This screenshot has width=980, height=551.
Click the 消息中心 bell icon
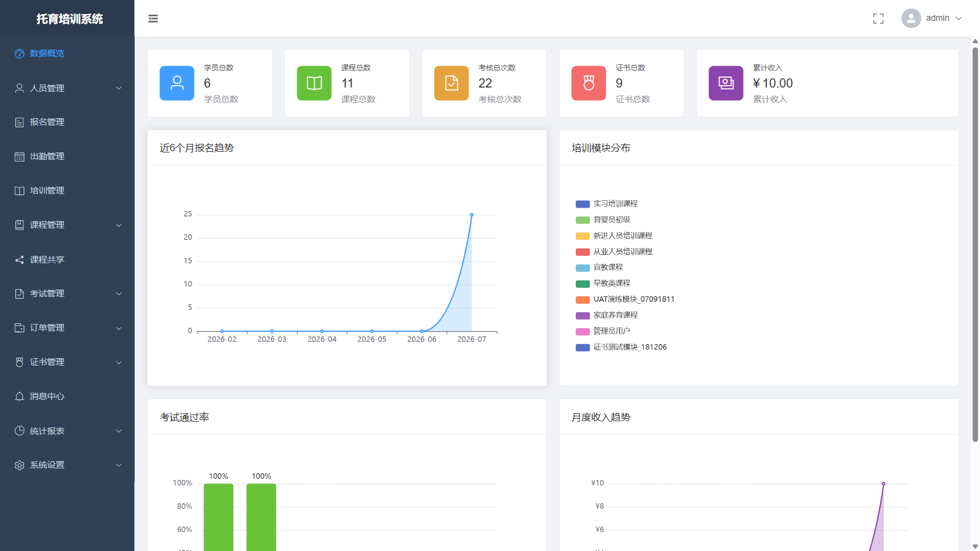point(20,397)
